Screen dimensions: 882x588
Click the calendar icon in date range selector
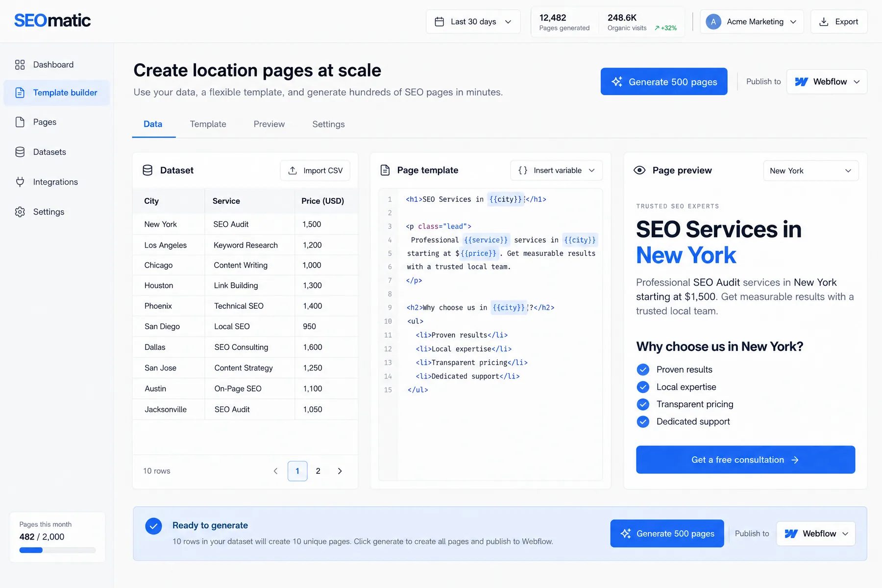click(x=440, y=22)
